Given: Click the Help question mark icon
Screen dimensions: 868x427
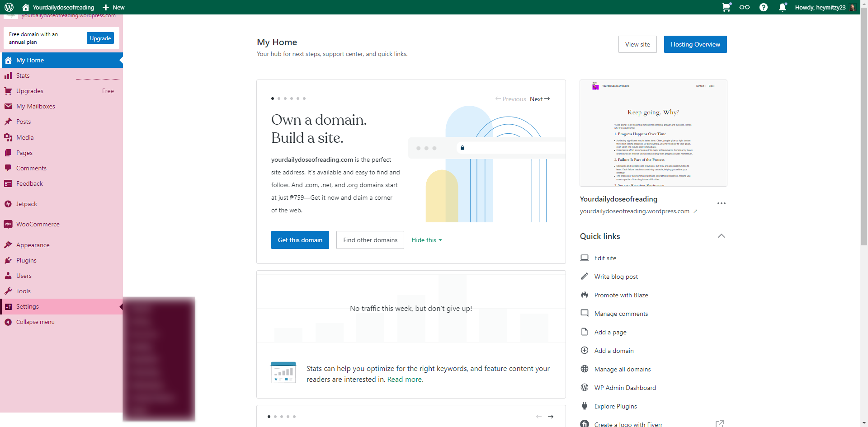Looking at the screenshot, I should [764, 7].
